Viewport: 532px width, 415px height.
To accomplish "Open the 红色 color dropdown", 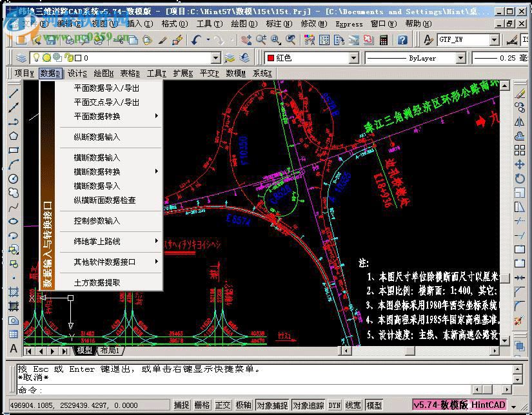I will [x=353, y=58].
